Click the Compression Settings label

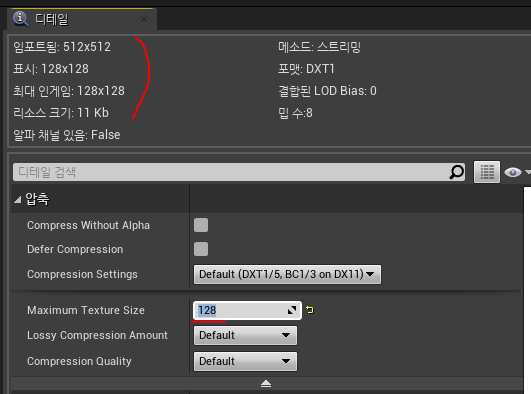point(82,274)
